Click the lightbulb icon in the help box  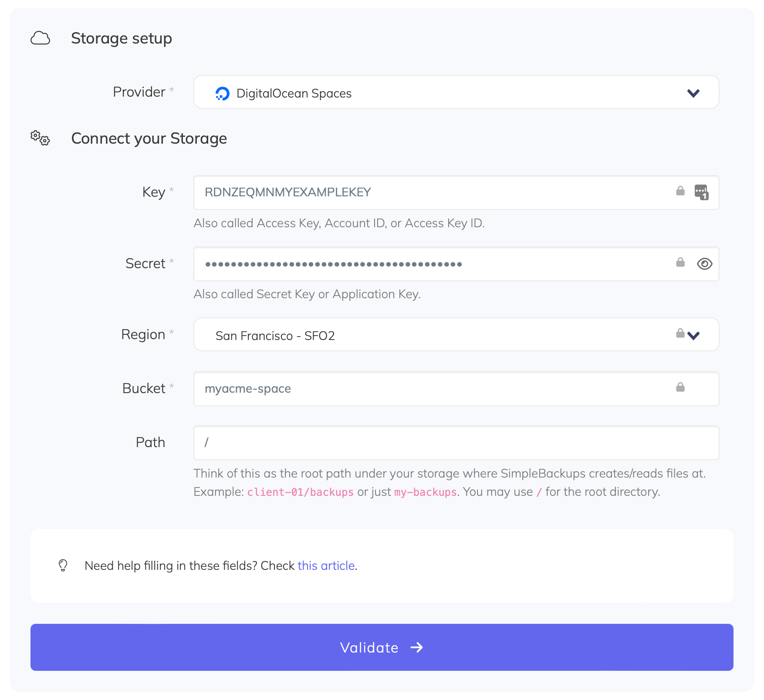tap(62, 565)
